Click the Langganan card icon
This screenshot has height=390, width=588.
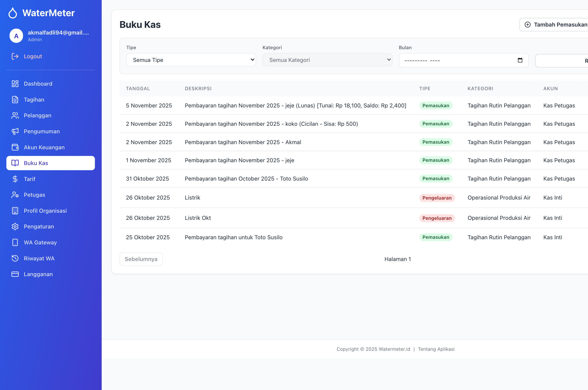(15, 274)
